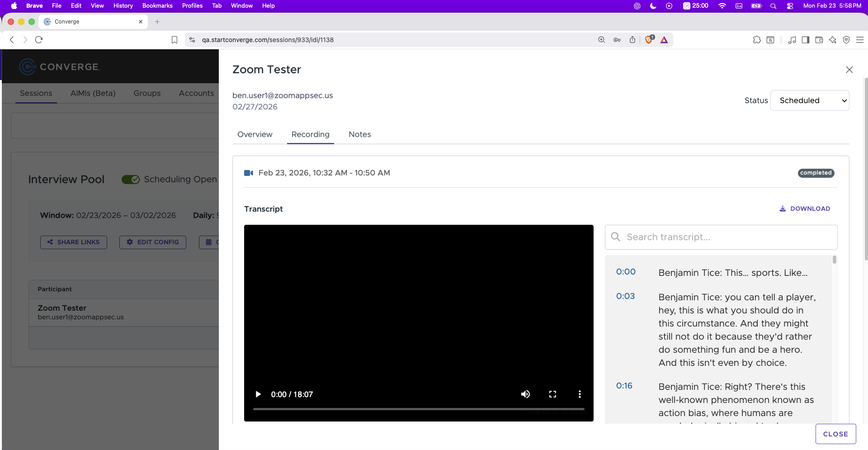Enter fullscreen mode on video player
Screen dimensions: 868x450
pyautogui.click(x=552, y=394)
